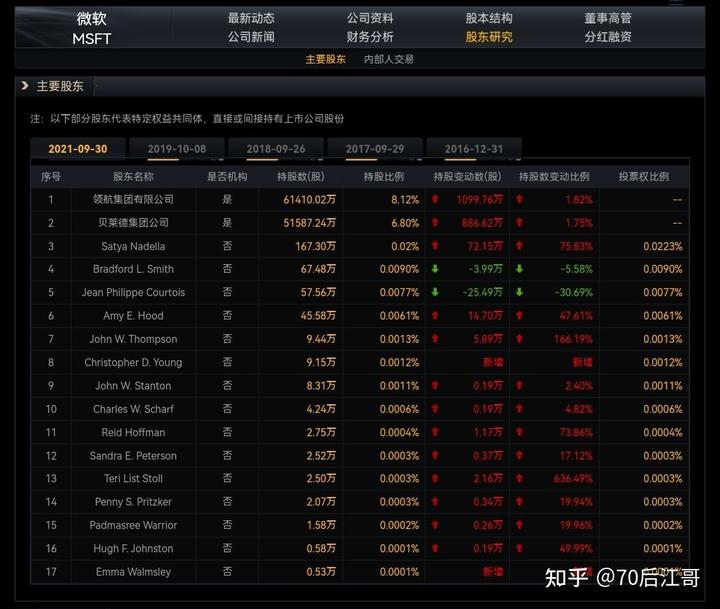Click the red up arrow beside 166.19%
Viewport: 720px width, 609px height.
[519, 339]
